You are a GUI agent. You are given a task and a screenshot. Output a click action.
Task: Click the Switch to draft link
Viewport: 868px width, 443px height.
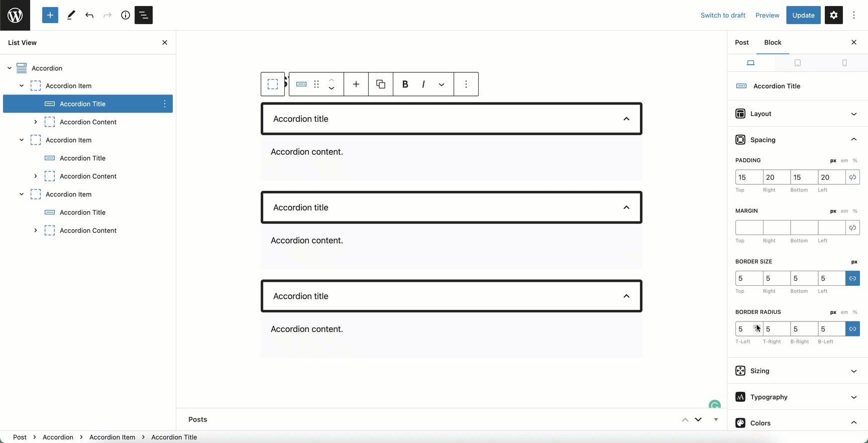click(723, 15)
